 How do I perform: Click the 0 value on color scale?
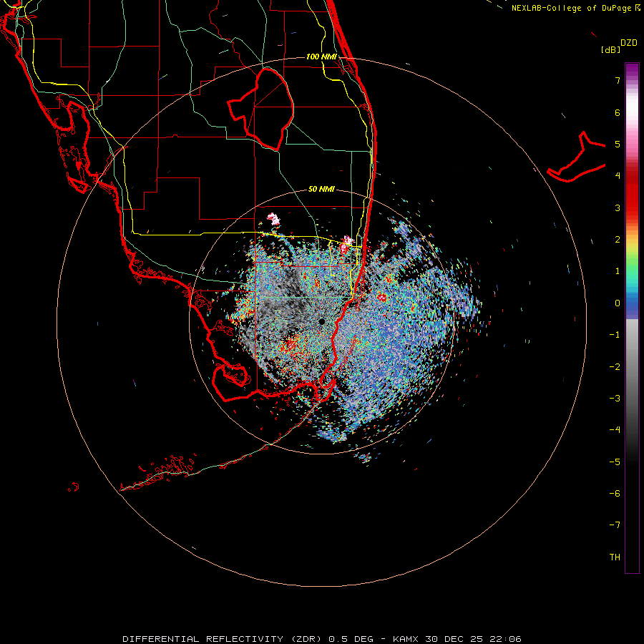click(x=618, y=303)
